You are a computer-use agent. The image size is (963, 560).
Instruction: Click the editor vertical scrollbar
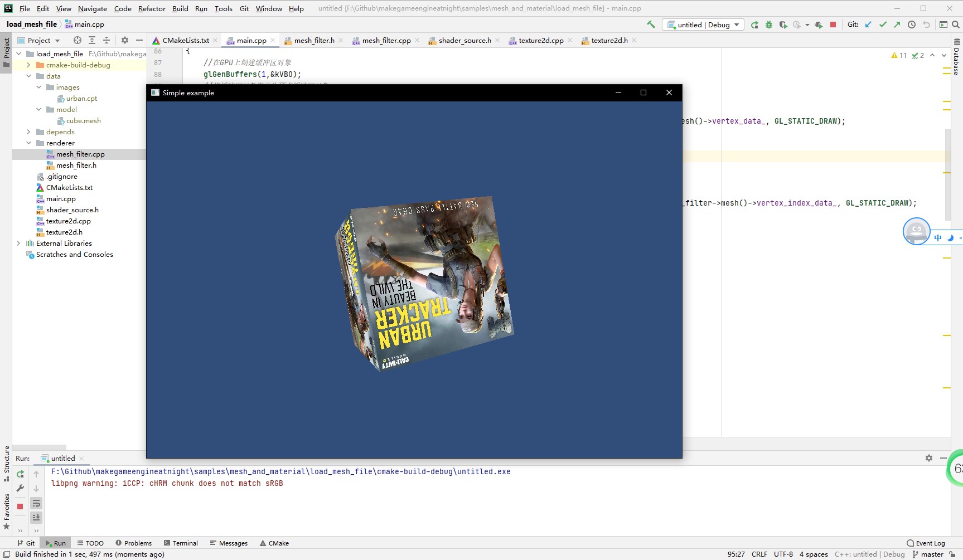coord(948,174)
